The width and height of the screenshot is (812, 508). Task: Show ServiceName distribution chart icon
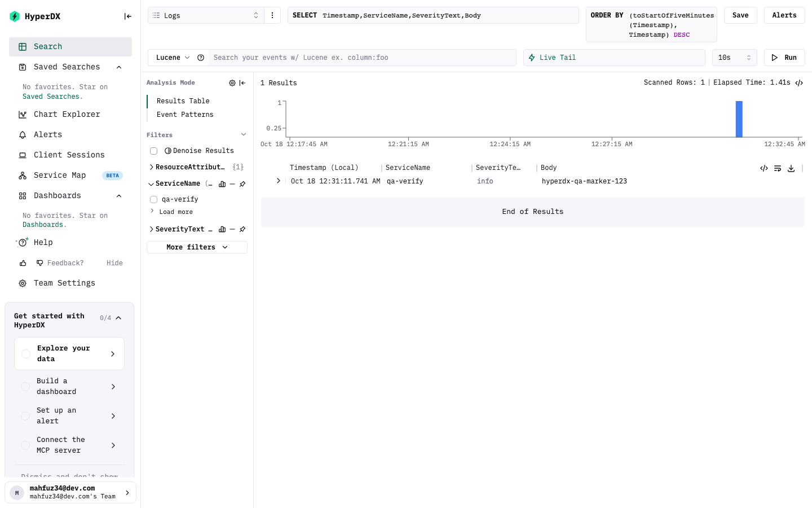[x=222, y=184]
